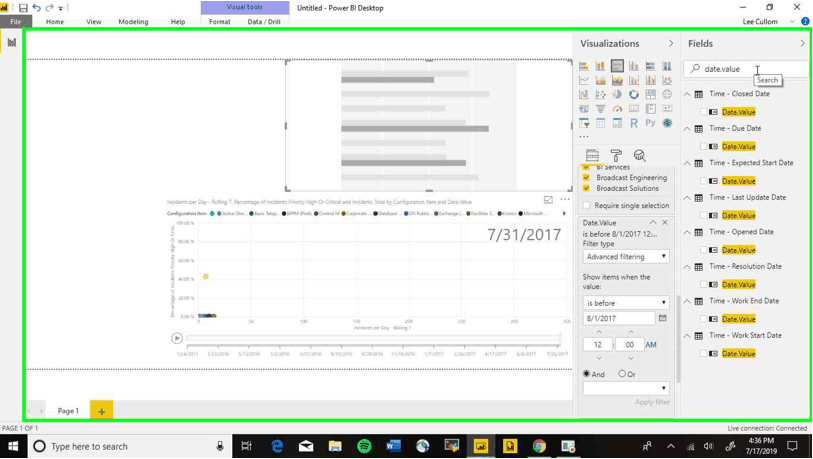The width and height of the screenshot is (813, 459).
Task: Select the ArcGIS Maps visual
Action: pyautogui.click(x=667, y=123)
